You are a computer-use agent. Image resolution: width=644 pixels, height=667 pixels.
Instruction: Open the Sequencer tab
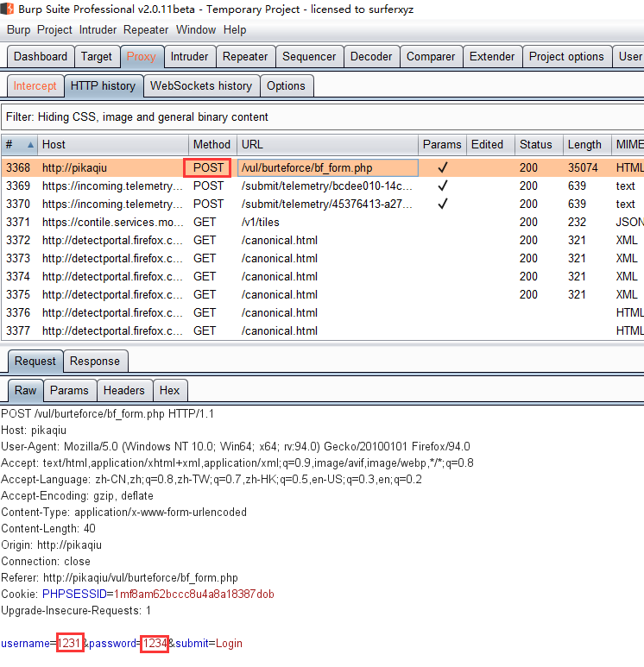(x=309, y=57)
